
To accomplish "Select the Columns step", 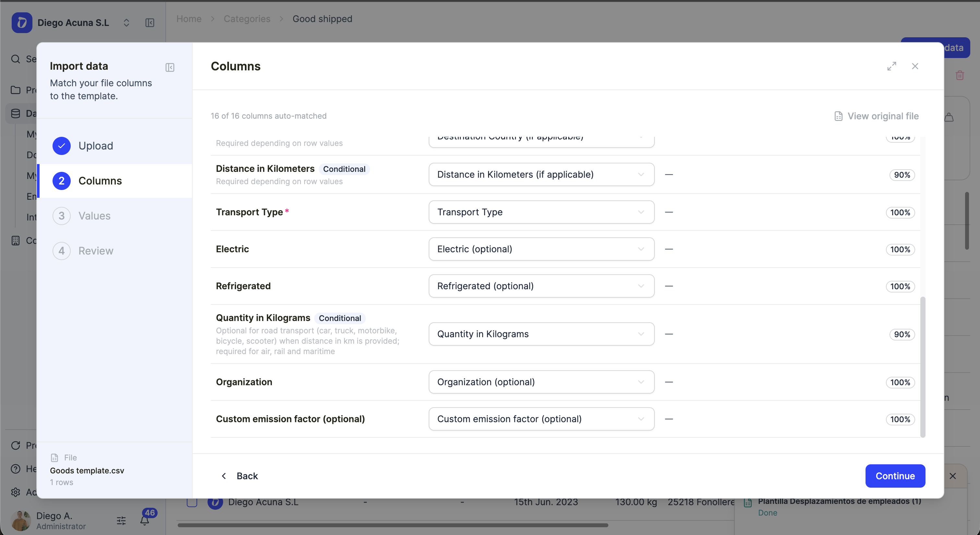I will pyautogui.click(x=114, y=181).
